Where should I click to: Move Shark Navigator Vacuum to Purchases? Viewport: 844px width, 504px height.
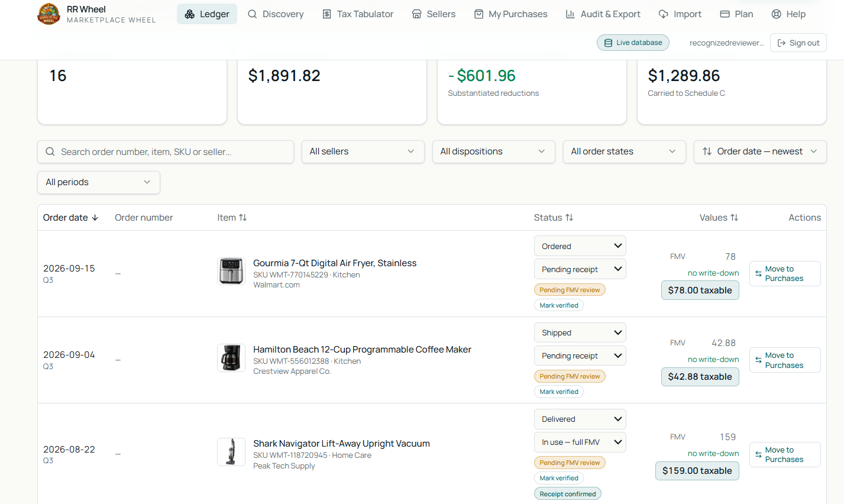785,454
